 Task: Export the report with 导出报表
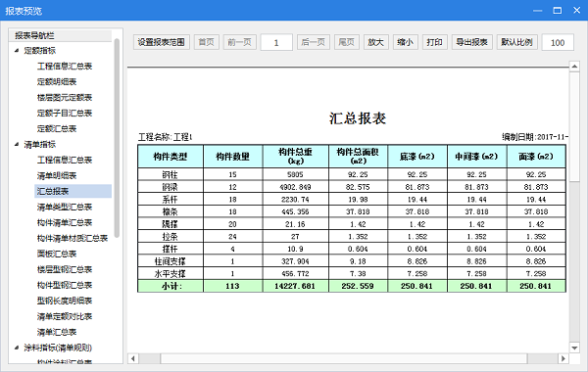[x=471, y=42]
